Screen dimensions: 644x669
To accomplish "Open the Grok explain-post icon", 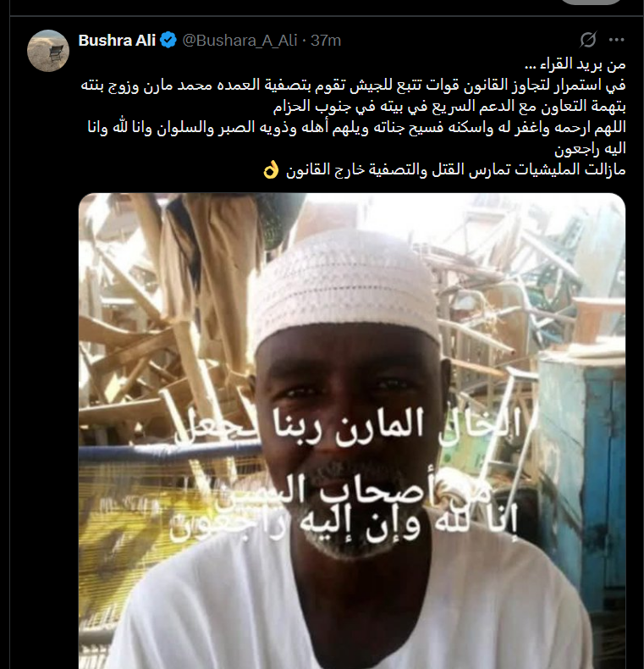I will coord(587,40).
